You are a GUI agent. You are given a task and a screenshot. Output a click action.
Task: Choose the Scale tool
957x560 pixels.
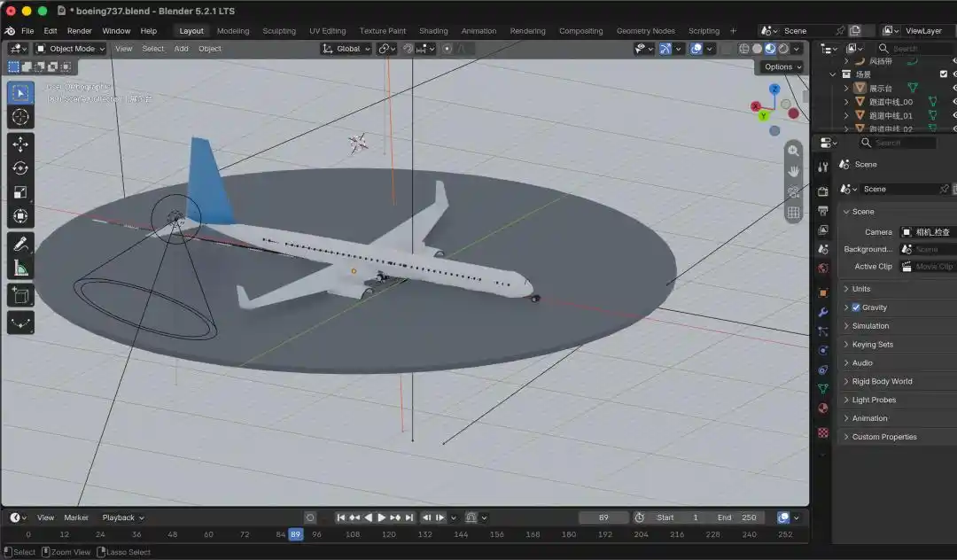(20, 193)
